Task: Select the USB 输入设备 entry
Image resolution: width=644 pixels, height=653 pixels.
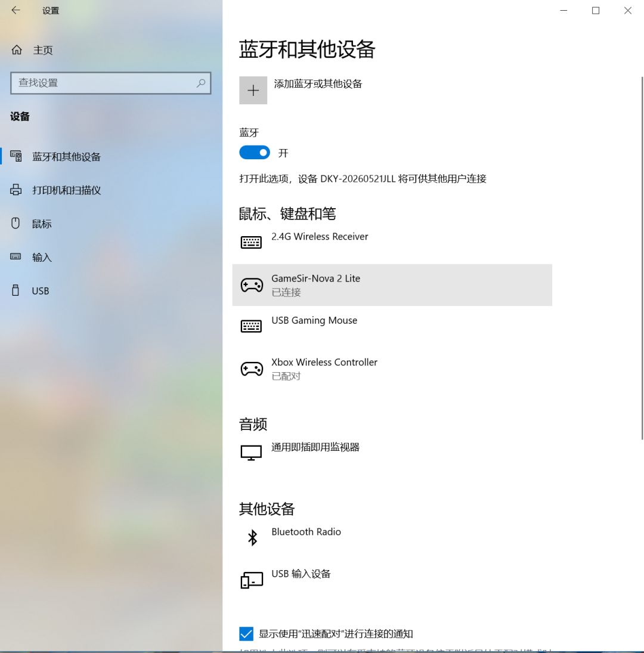Action: pos(392,580)
